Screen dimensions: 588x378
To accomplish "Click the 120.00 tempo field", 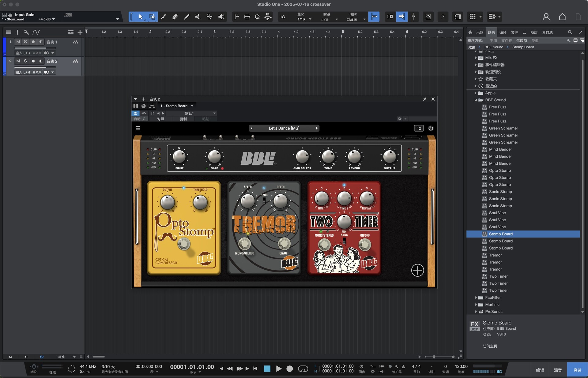I will point(461,366).
